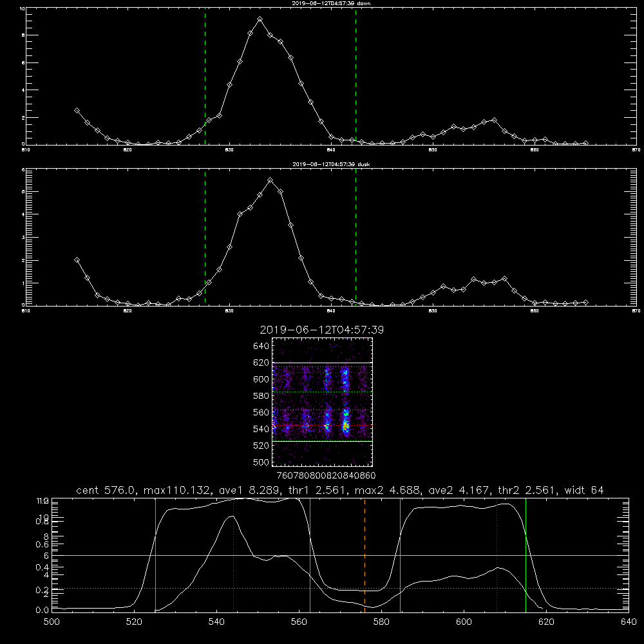Click the '2019-06-12T04:57:39 dusk' plot title

331,164
